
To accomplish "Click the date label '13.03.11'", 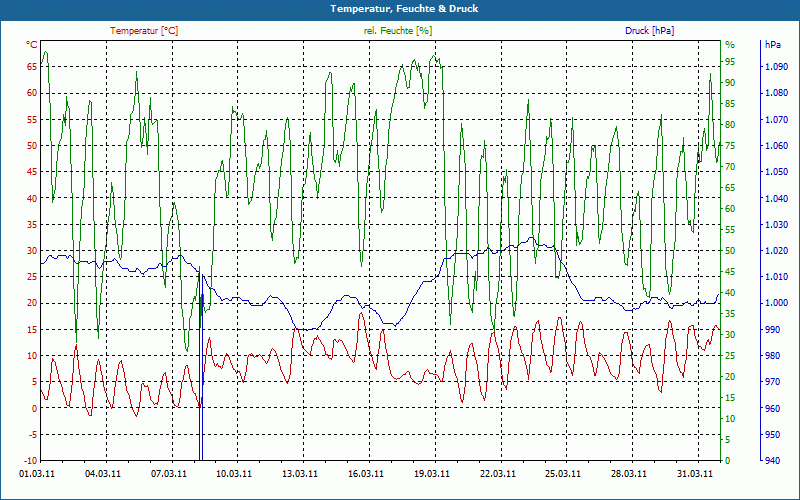I will point(300,473).
